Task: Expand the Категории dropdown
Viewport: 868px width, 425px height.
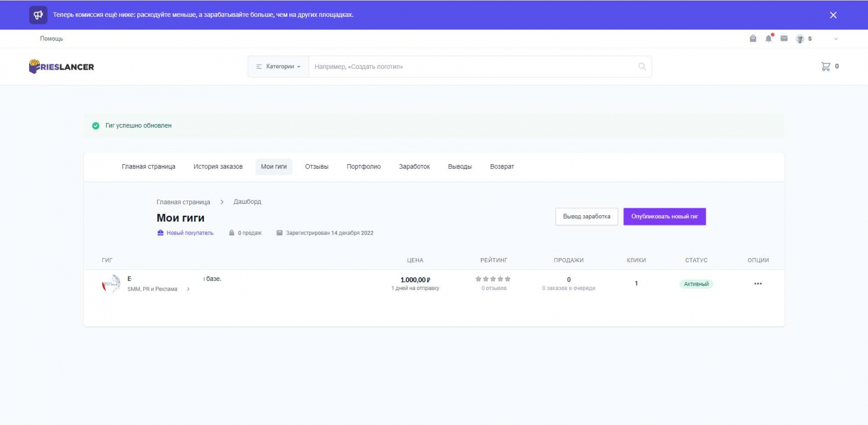Action: 278,67
